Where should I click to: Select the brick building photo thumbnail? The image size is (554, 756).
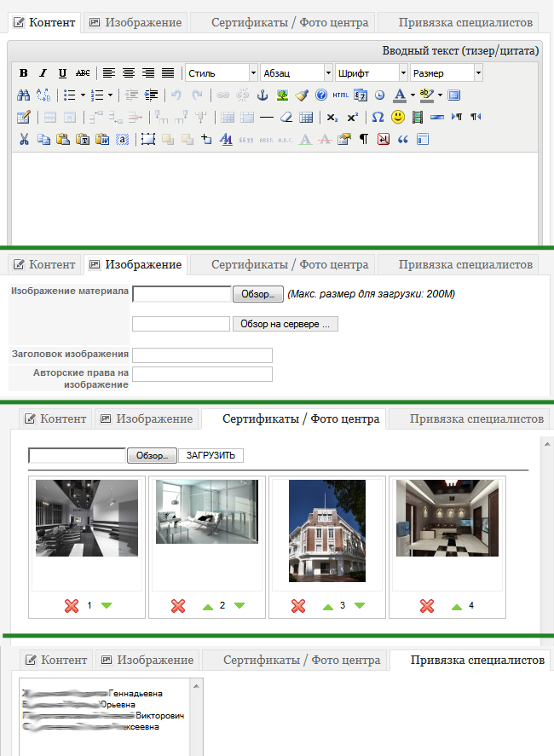pos(327,531)
